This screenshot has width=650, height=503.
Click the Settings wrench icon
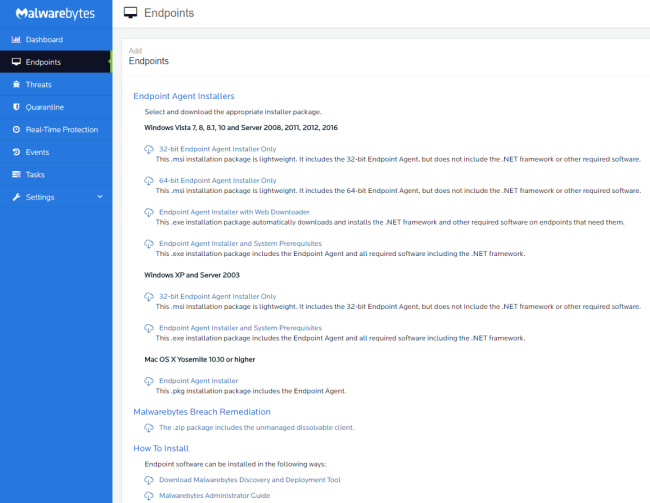pos(16,197)
